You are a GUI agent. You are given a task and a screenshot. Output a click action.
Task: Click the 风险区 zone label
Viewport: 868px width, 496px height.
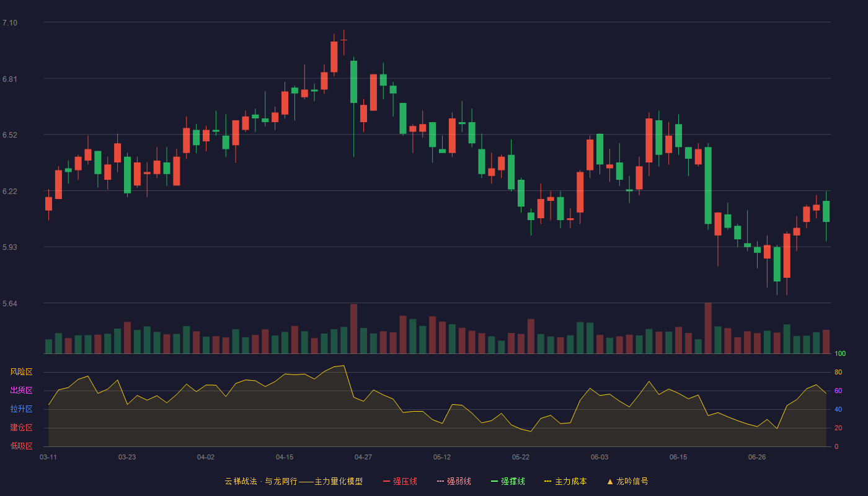coord(21,372)
